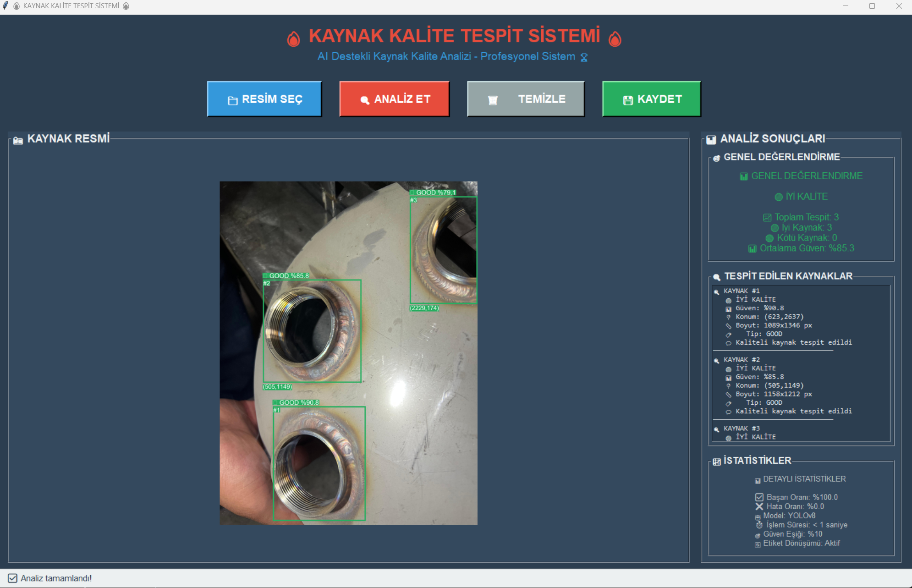Click the folder icon on RESİM SEÇ button

click(x=233, y=100)
